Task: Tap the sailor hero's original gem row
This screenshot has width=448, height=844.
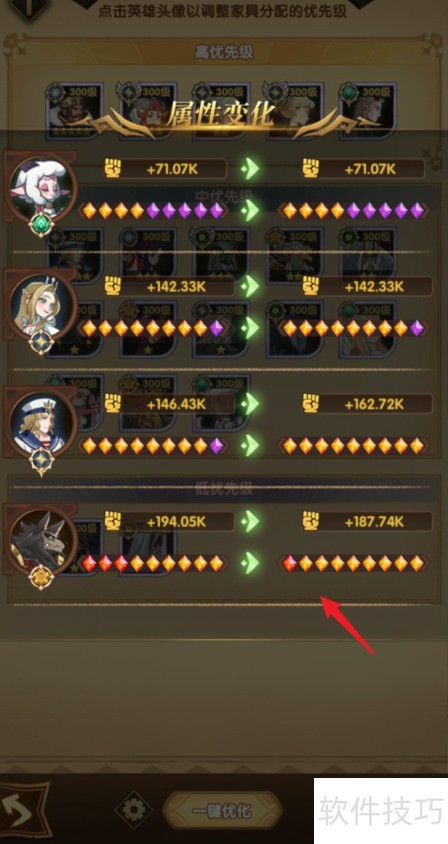Action: pos(153,446)
